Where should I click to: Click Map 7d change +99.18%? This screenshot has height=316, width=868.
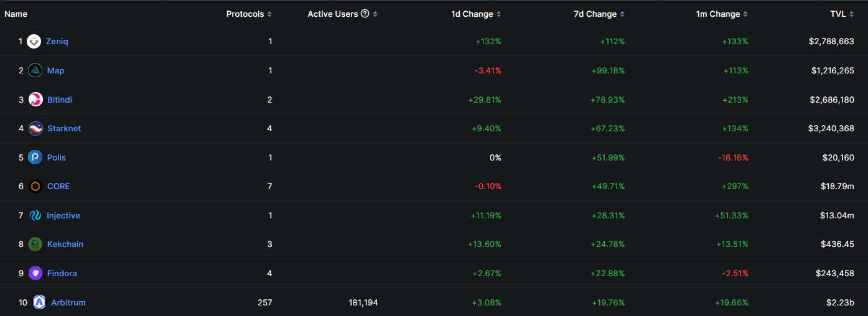608,70
